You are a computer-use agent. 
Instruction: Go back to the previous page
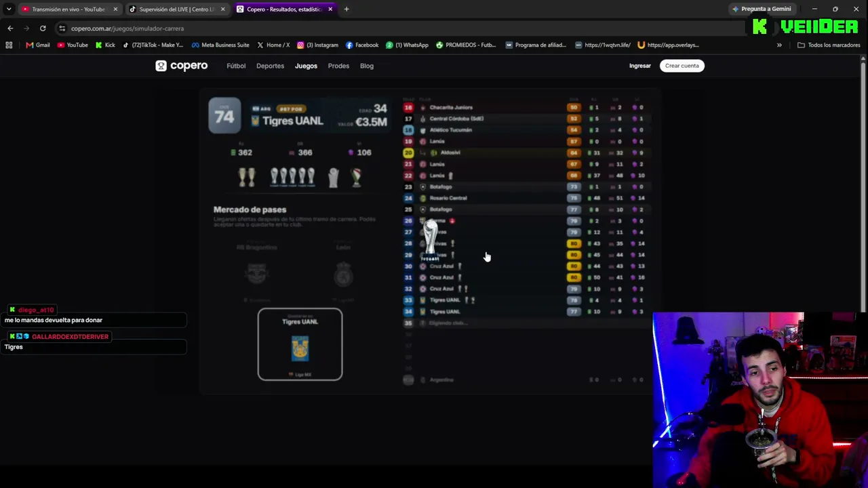click(x=10, y=28)
